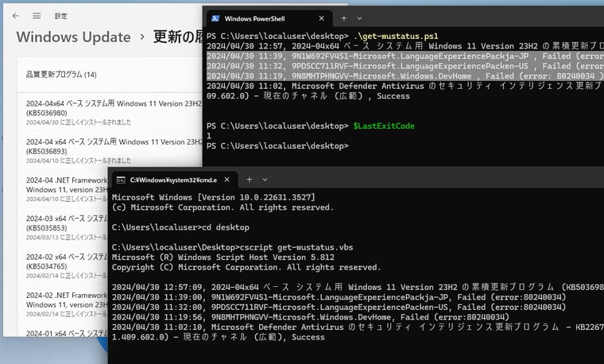Close the Windows PowerShell tab
This screenshot has width=604, height=364.
click(322, 18)
